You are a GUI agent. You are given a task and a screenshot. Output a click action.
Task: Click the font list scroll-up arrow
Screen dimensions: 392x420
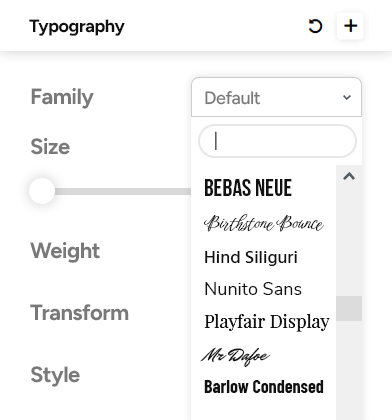tap(349, 176)
